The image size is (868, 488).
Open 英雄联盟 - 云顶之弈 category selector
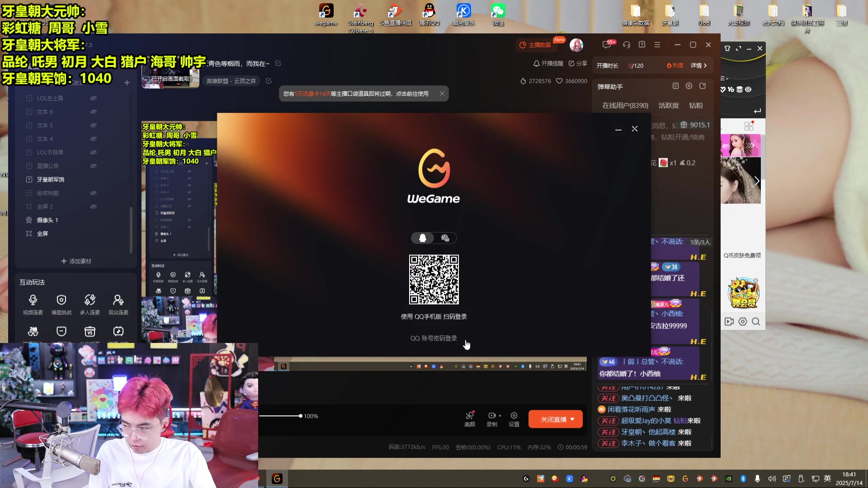point(231,81)
